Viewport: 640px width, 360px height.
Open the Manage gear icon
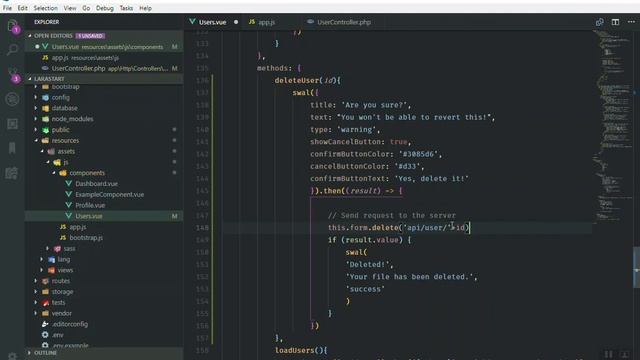pyautogui.click(x=12, y=356)
